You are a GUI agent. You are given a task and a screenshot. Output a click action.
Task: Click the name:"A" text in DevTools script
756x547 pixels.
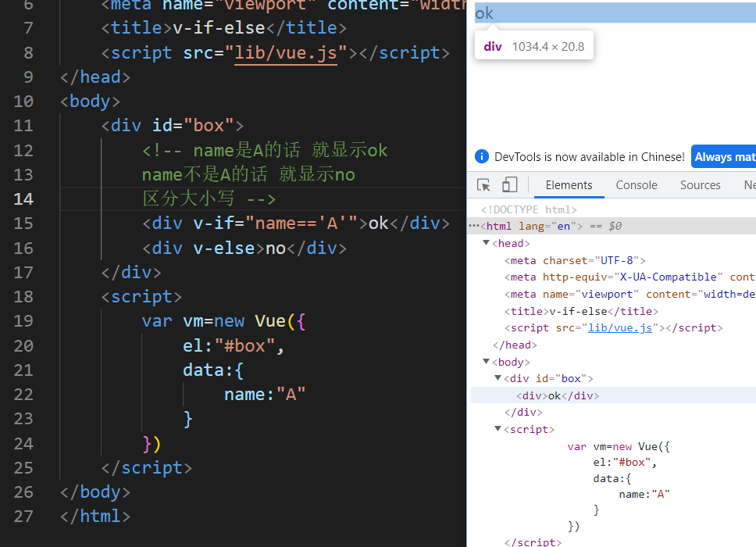pyautogui.click(x=644, y=495)
